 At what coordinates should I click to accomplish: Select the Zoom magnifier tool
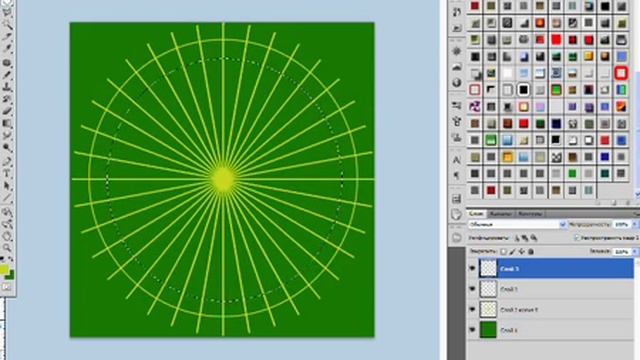click(x=7, y=248)
